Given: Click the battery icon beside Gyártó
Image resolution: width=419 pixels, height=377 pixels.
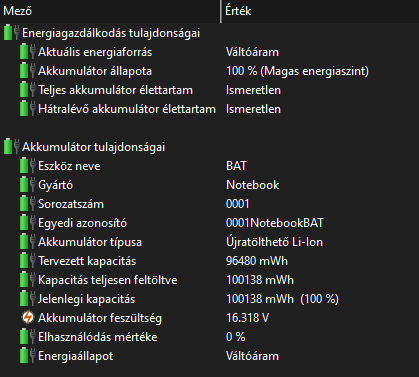Looking at the screenshot, I should coord(28,185).
